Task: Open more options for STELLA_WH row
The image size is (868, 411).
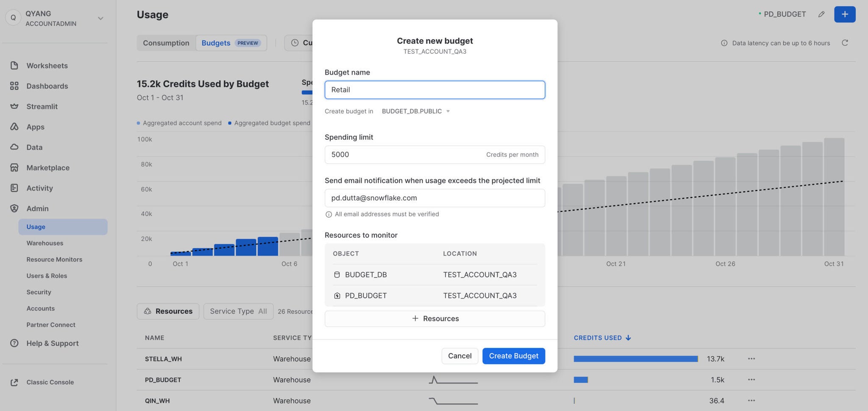Action: (751, 359)
